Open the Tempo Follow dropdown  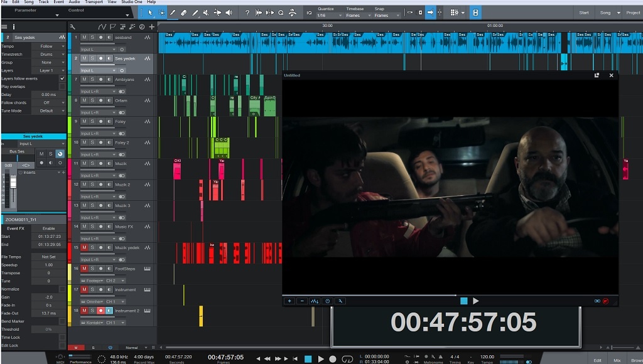tap(48, 46)
